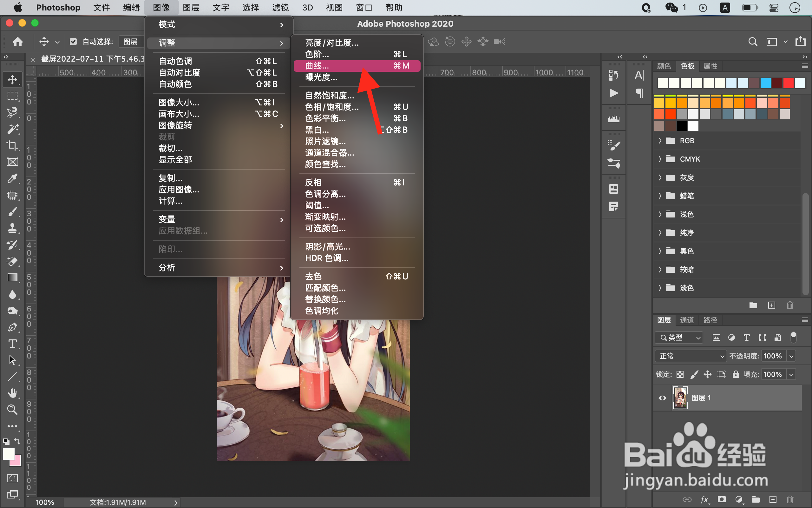Expand the 蜡笔 swatch folder

[x=660, y=196]
